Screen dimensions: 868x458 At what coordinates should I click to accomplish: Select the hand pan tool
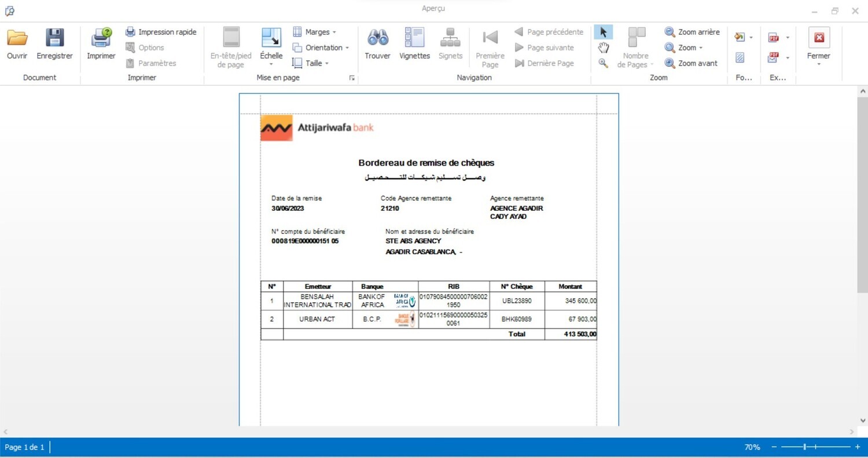point(603,47)
